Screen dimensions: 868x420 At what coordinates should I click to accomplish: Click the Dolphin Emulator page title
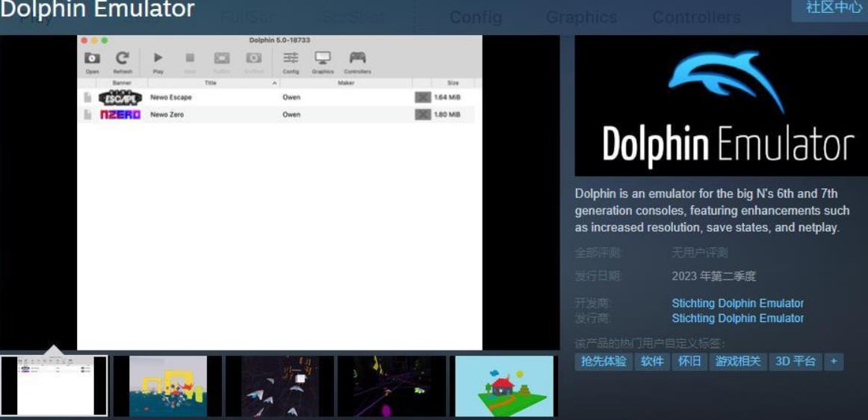point(97,9)
